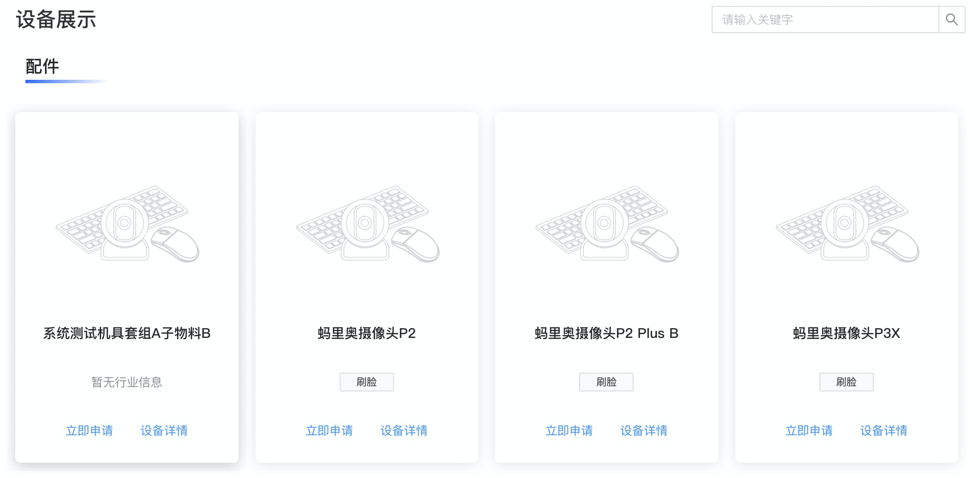Click 立即申请 for 蚂里奥摄像头P2 Plus B
The image size is (980, 478).
(569, 430)
